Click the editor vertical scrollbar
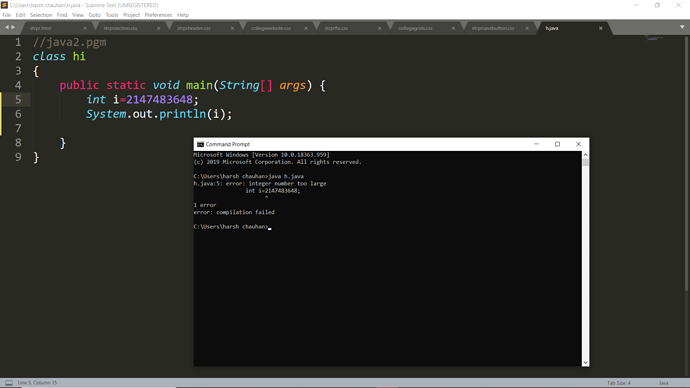The width and height of the screenshot is (690, 388). click(x=686, y=163)
